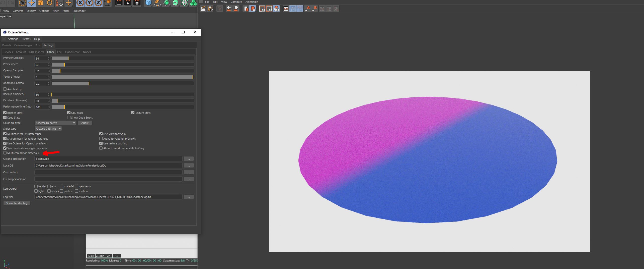Toggle the coordinate system cube icon

107,3
